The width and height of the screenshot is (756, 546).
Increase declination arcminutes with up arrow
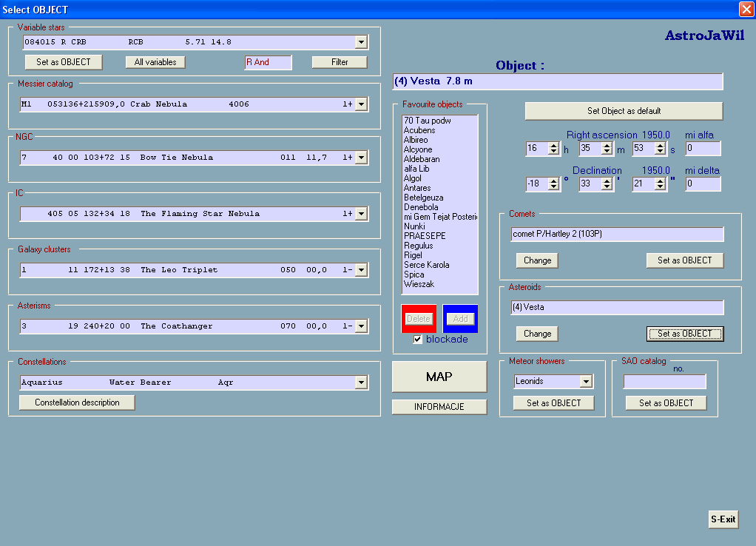[x=607, y=181]
